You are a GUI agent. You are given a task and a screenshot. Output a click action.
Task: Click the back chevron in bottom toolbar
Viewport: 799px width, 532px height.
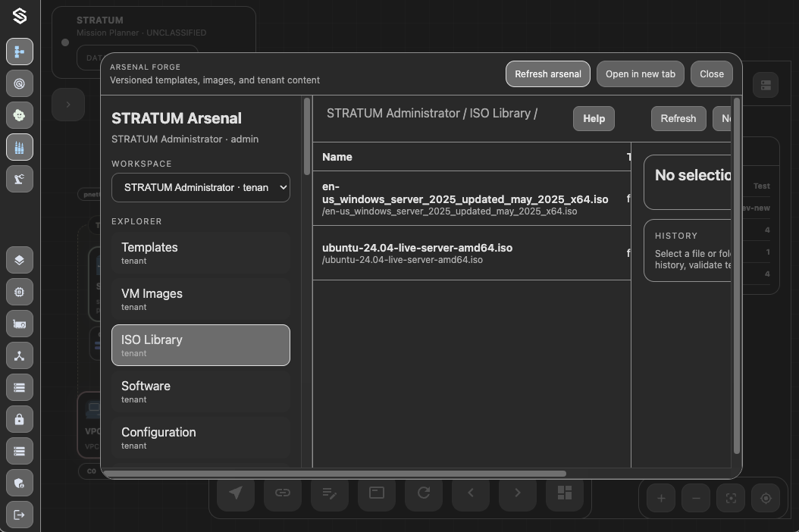[x=470, y=493]
